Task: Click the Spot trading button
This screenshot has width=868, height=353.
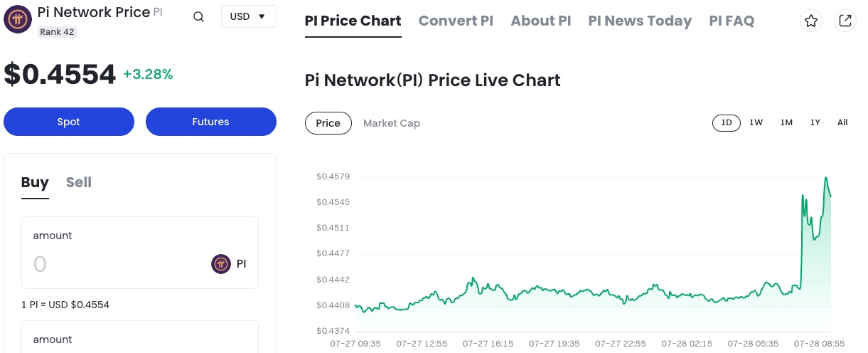Action: 69,122
